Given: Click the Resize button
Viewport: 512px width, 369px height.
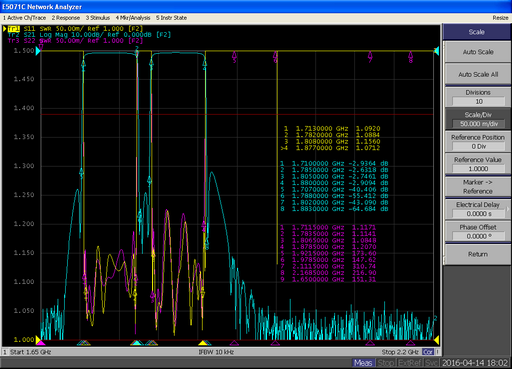Looking at the screenshot, I should tap(500, 18).
